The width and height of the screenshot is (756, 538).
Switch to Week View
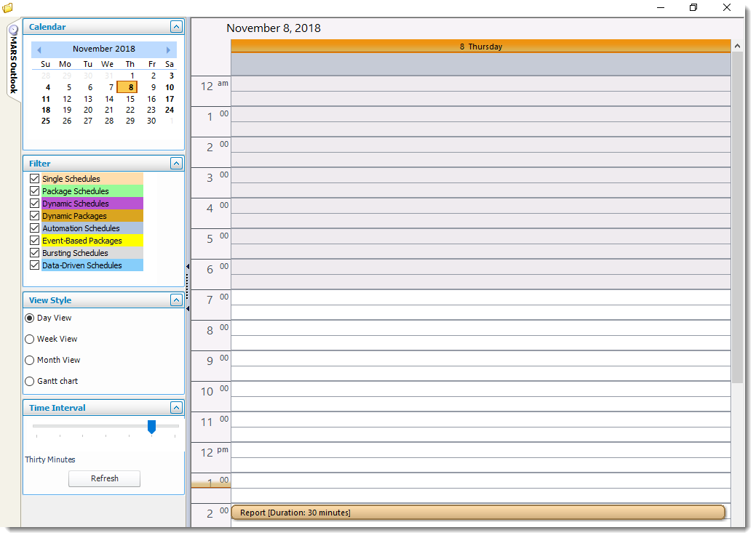coord(29,339)
